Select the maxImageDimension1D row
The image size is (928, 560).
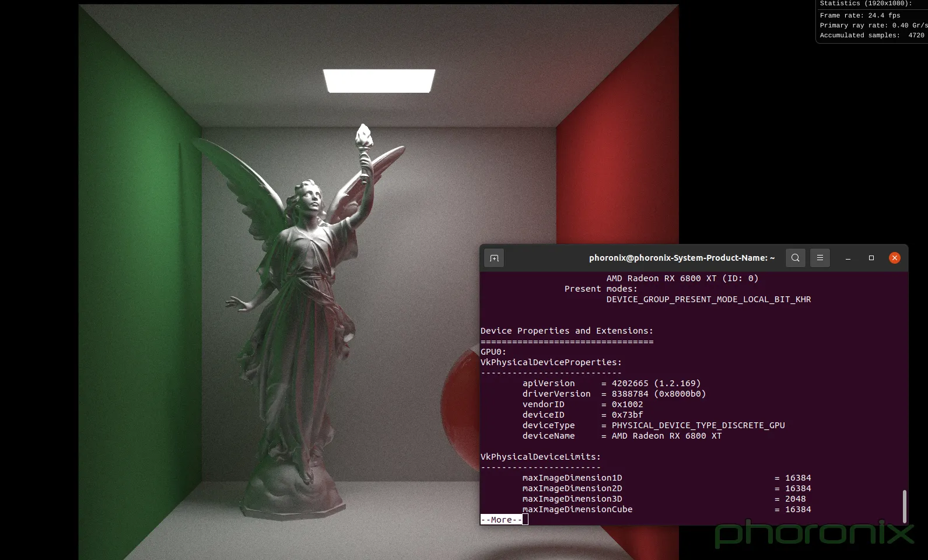point(667,478)
